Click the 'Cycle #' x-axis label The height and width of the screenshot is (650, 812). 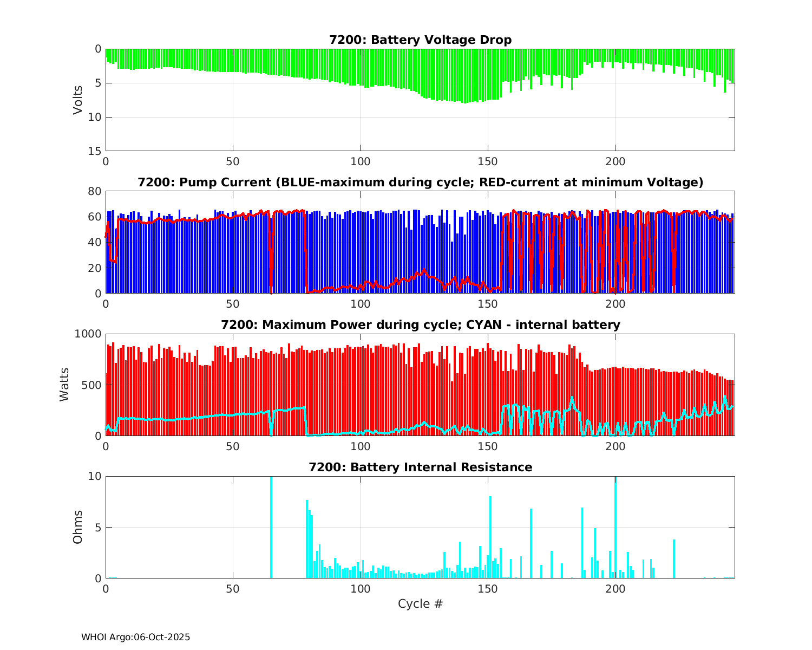click(420, 604)
